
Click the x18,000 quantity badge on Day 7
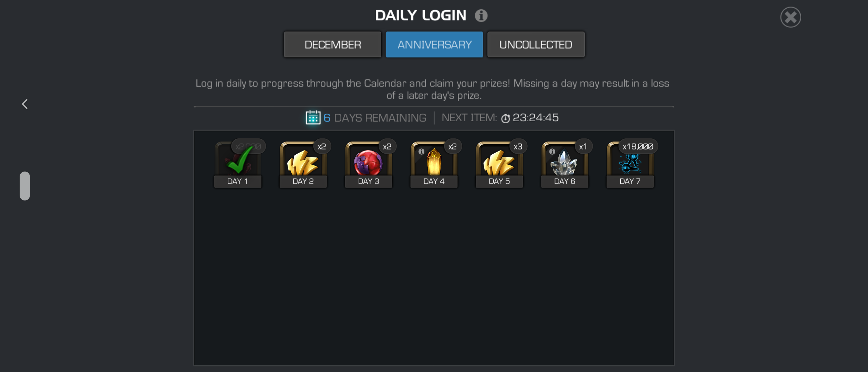[x=638, y=147]
